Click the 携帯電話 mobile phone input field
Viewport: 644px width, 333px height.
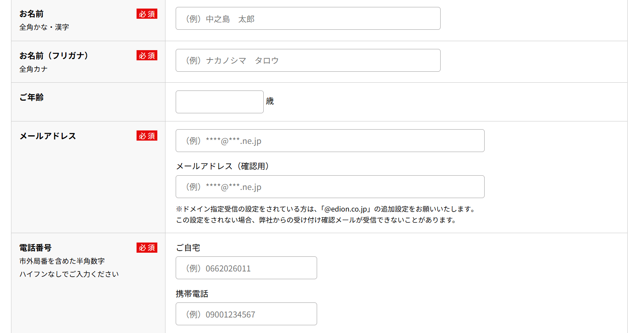[246, 314]
